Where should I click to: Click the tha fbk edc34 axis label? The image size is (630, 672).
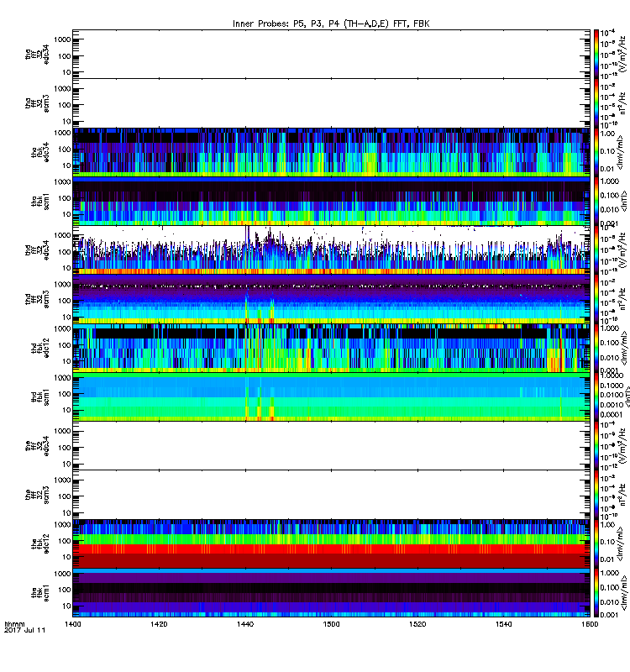click(x=40, y=153)
